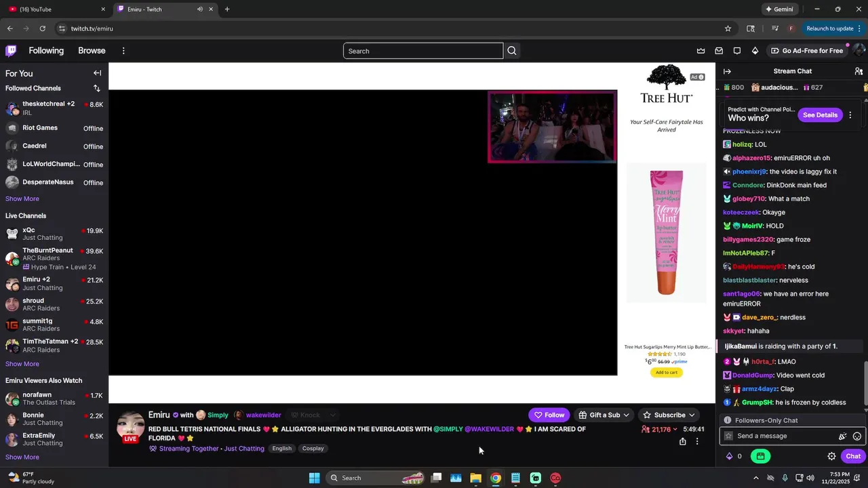Open the Browse page
The image size is (868, 488).
92,51
